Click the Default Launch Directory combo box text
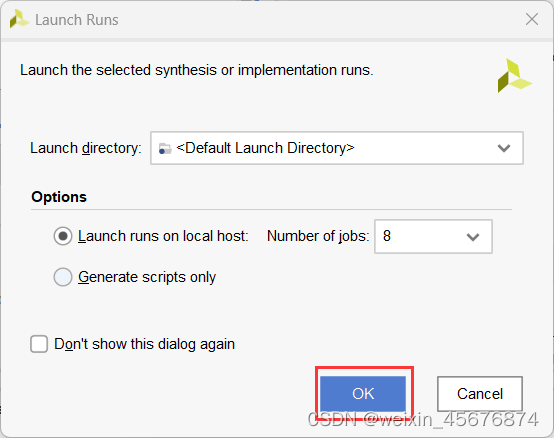Image resolution: width=554 pixels, height=438 pixels. point(265,148)
